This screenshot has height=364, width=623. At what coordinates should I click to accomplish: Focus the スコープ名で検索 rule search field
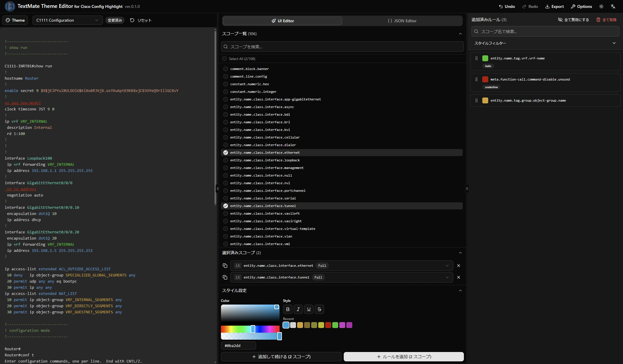545,31
